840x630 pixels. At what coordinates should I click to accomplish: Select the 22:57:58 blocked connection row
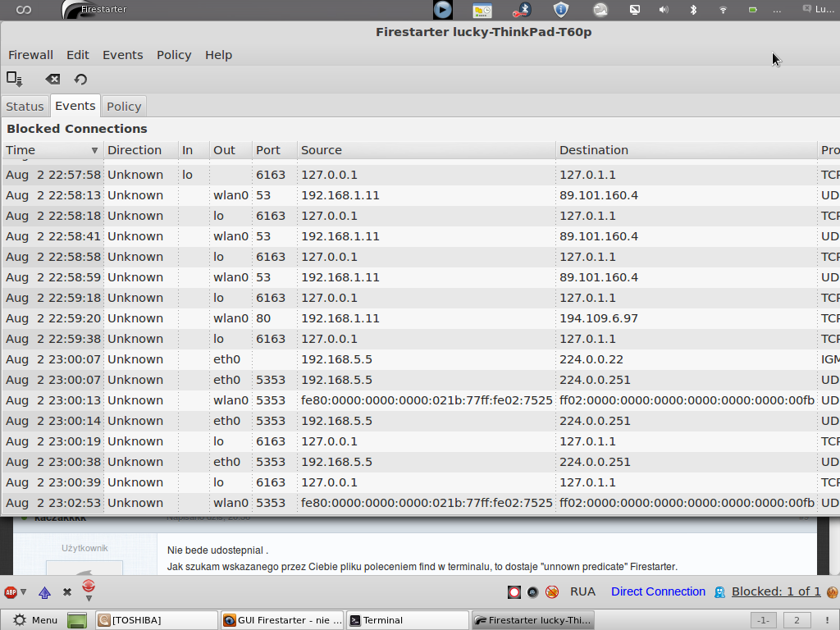[420, 175]
